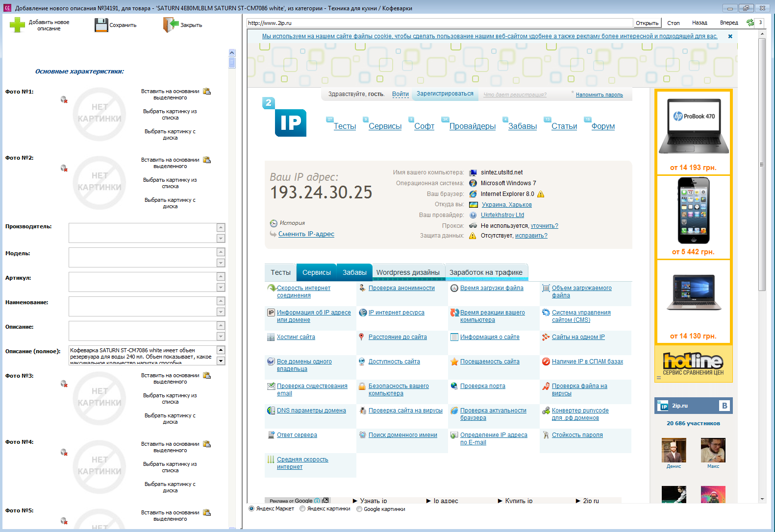Click the delete image icon for Фото №4
The image size is (775, 532).
[64, 452]
